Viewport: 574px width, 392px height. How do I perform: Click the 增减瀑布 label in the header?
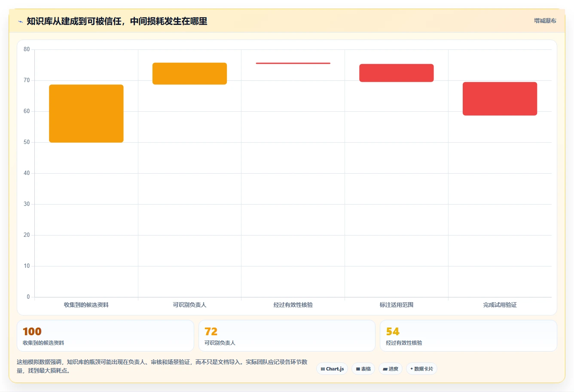pos(545,21)
